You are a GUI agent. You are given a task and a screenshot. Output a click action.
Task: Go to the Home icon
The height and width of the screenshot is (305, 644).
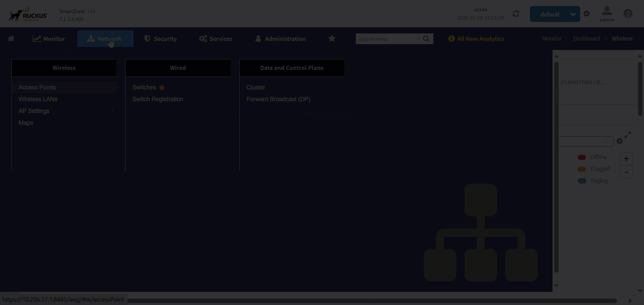pyautogui.click(x=11, y=38)
